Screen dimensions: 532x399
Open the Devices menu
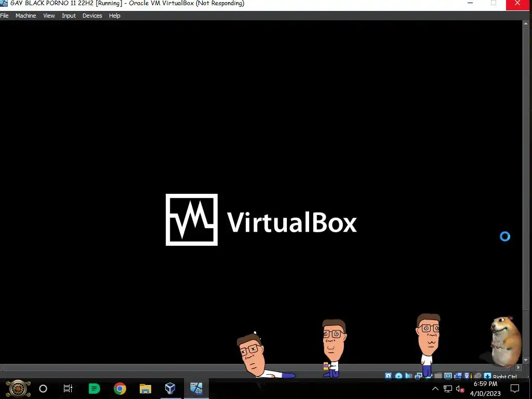click(x=92, y=16)
